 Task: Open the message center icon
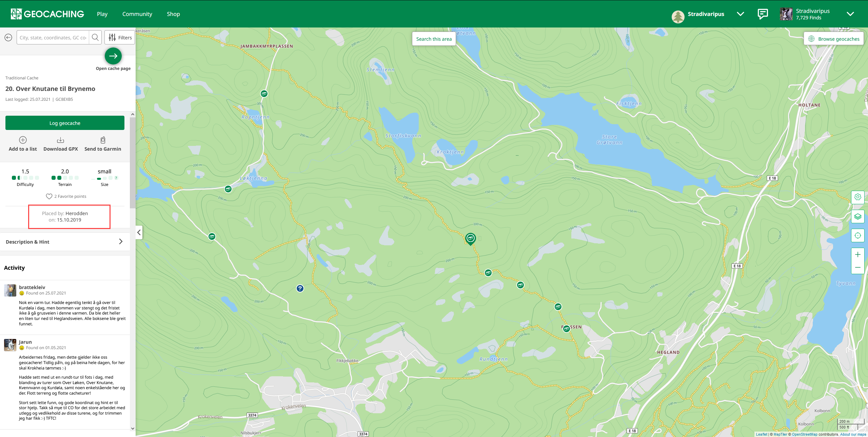(763, 14)
